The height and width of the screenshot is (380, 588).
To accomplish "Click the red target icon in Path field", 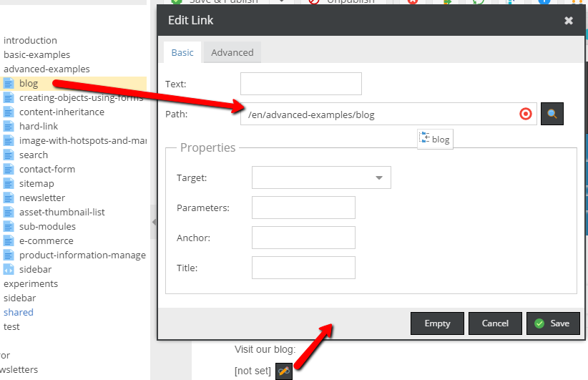I will 526,114.
